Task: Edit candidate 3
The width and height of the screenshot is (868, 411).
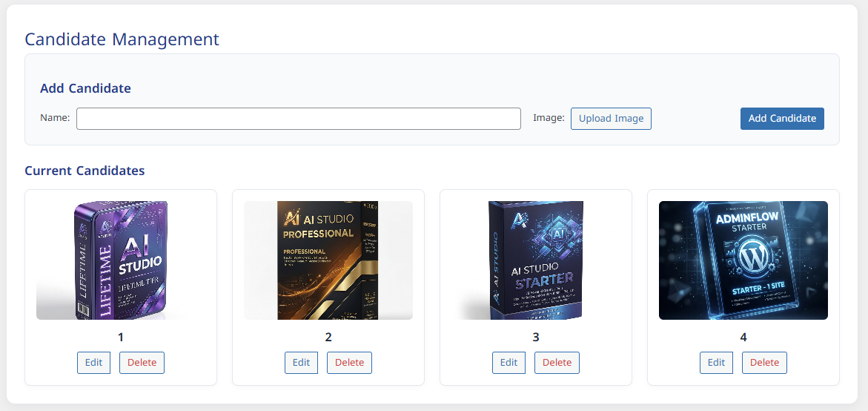Action: coord(508,363)
